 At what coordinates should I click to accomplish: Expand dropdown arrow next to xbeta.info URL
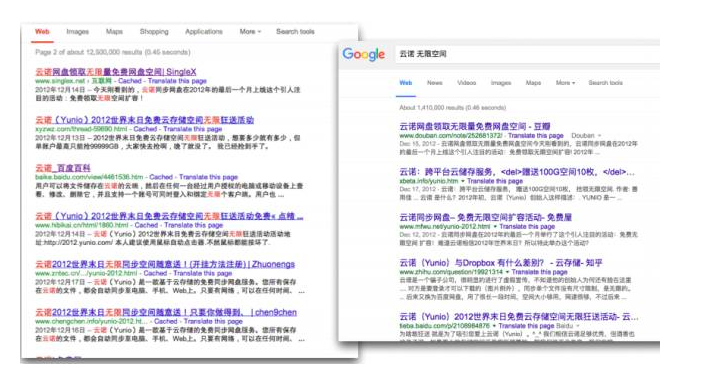point(463,181)
